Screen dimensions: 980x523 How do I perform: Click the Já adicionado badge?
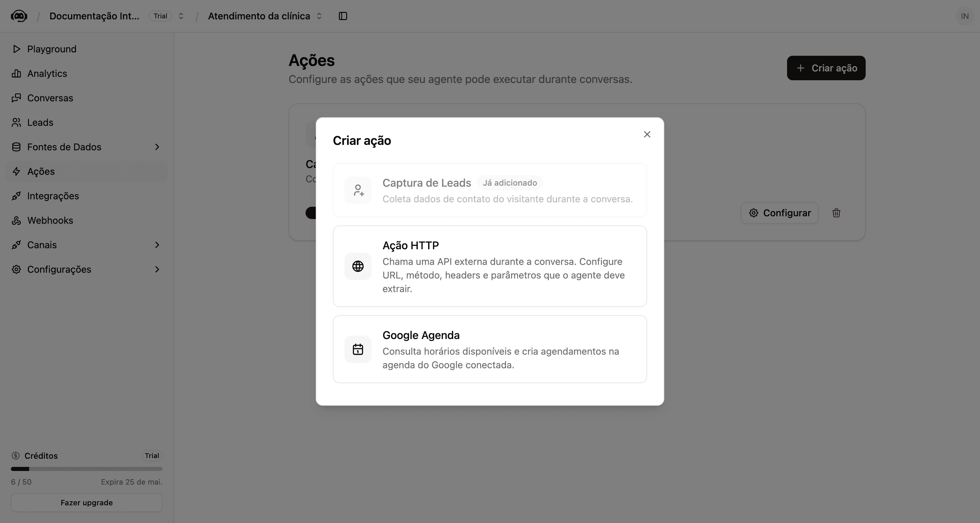point(510,183)
